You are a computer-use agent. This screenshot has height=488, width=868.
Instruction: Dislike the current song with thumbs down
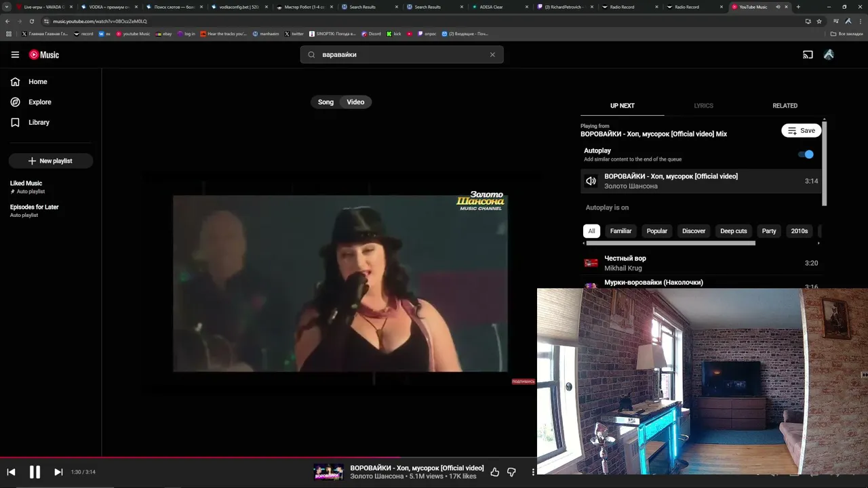coord(511,472)
